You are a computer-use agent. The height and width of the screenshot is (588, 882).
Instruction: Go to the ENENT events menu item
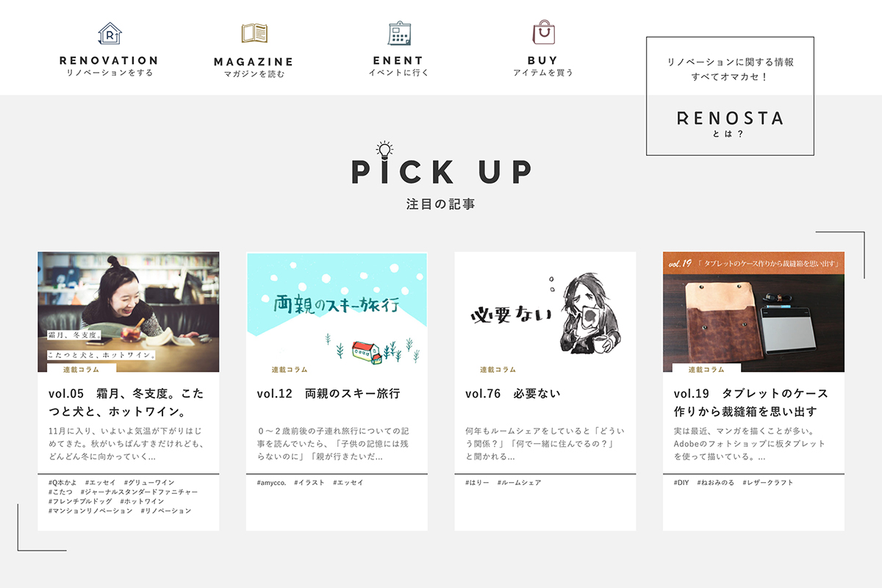[398, 60]
